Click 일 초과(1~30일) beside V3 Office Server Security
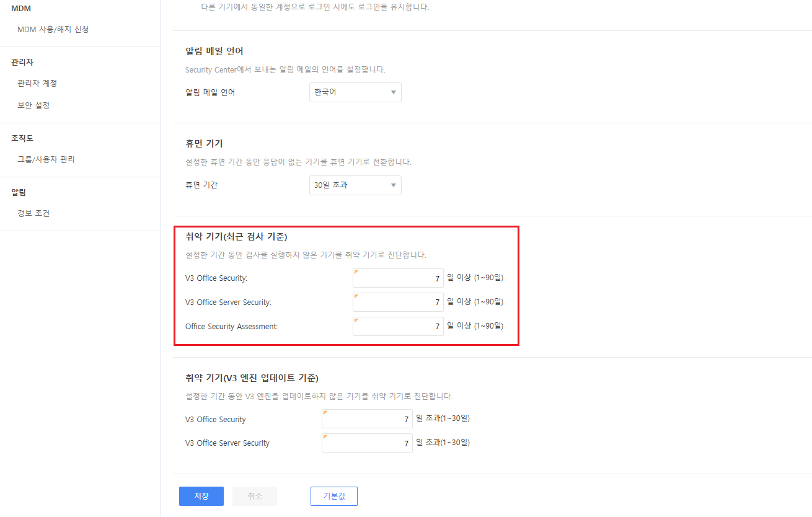The width and height of the screenshot is (812, 517). point(443,443)
